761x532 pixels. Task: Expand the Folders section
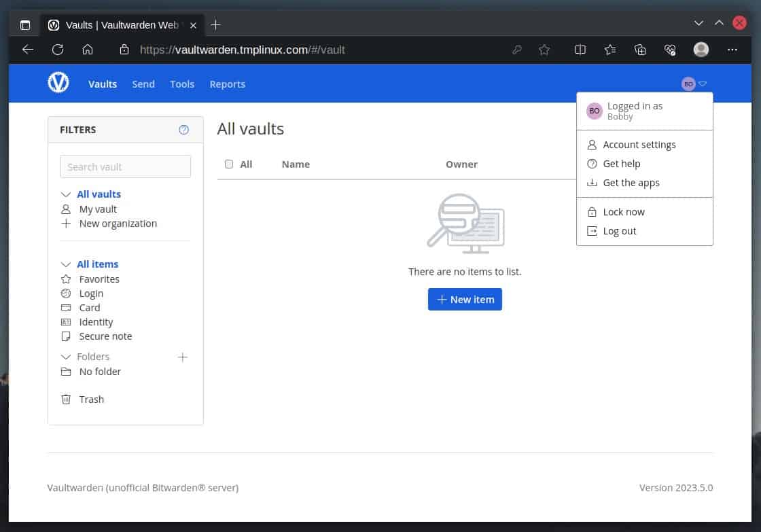pyautogui.click(x=66, y=356)
